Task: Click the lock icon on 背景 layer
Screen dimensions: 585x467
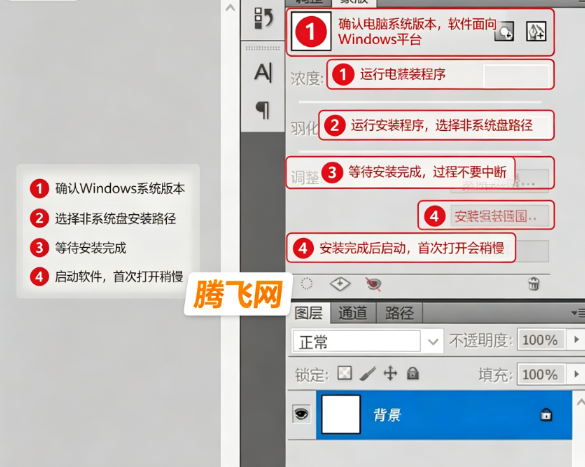Action: click(x=546, y=414)
